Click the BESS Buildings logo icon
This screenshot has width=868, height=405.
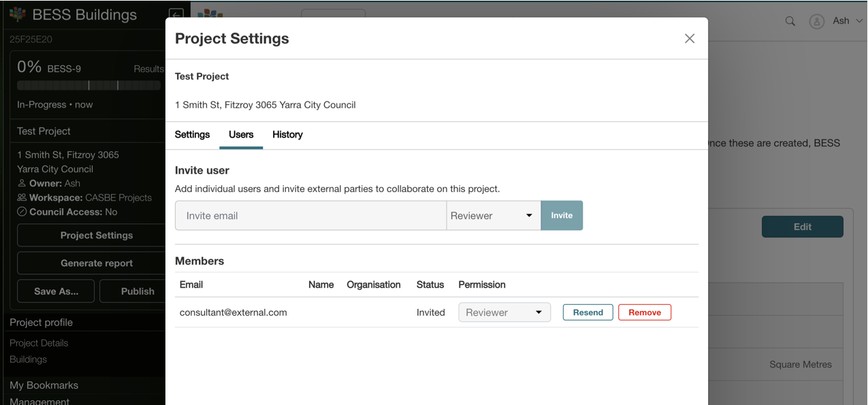(x=18, y=14)
